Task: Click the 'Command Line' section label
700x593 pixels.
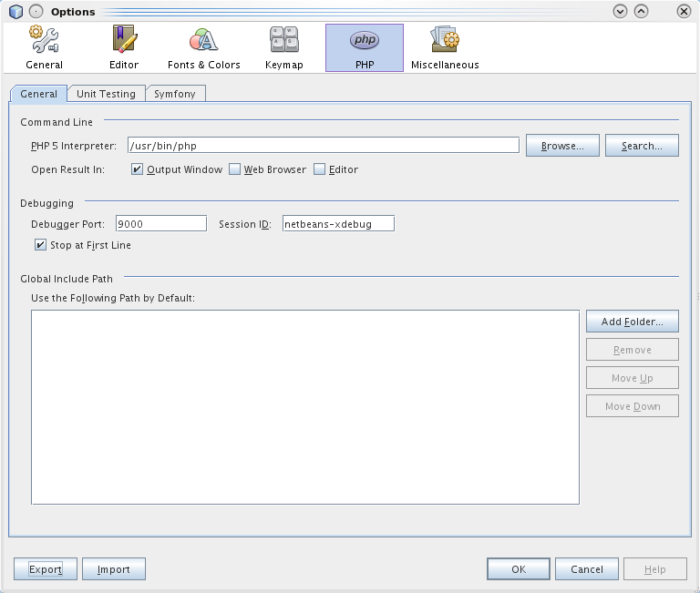Action: pos(57,122)
